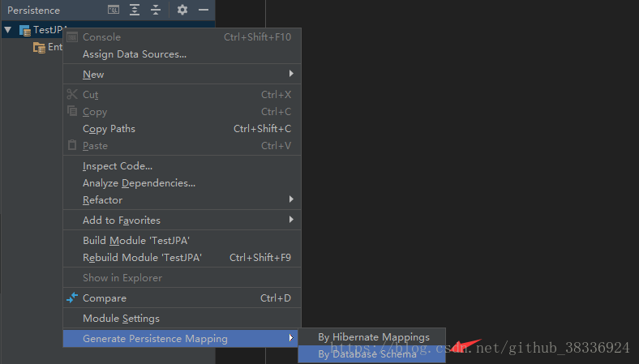Click the TestJPA module icon
639x364 pixels.
click(x=25, y=30)
